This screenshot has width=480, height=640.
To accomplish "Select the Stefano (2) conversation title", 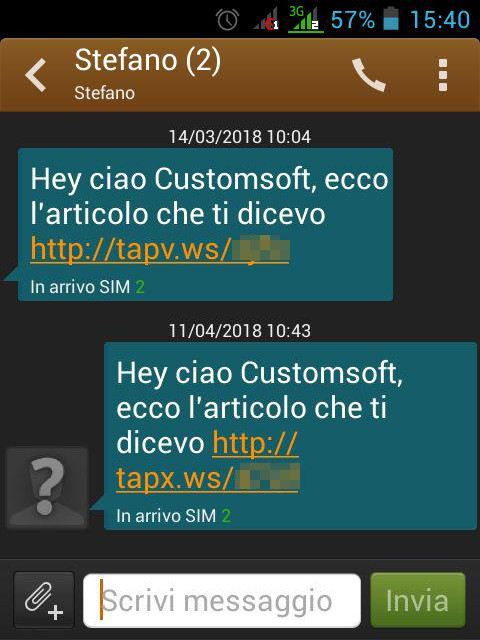I will pos(148,60).
